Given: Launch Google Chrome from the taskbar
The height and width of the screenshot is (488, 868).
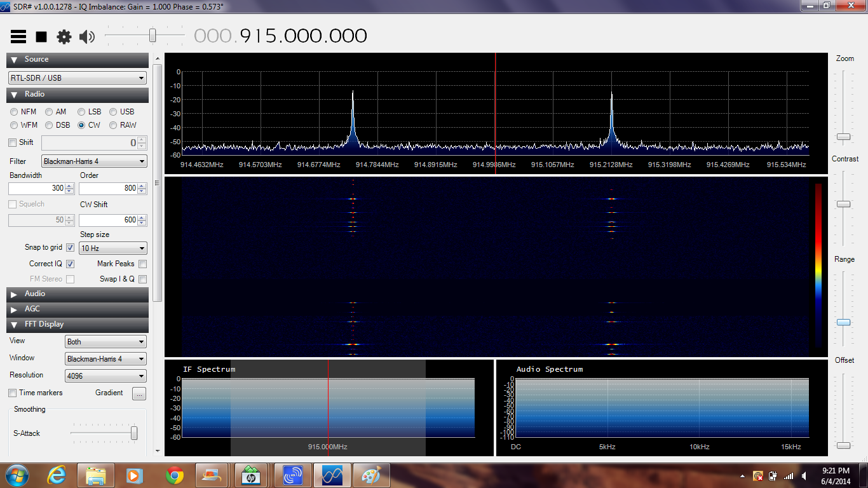Looking at the screenshot, I should click(175, 475).
